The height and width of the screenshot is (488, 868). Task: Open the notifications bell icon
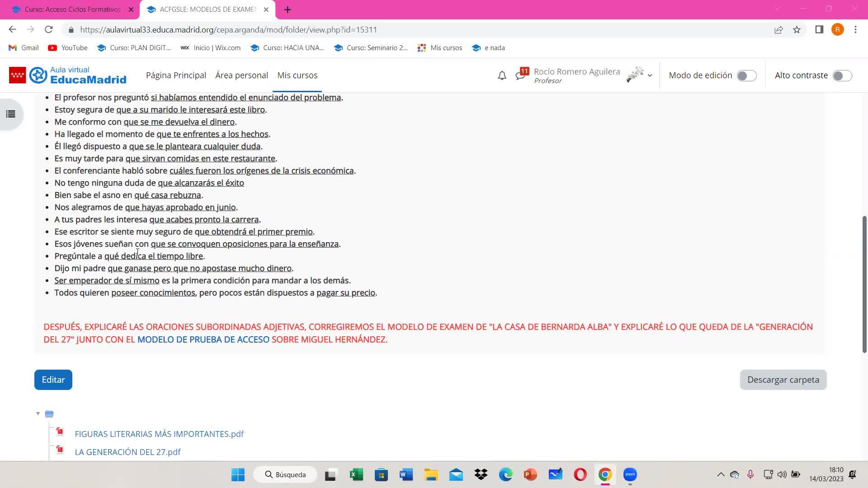502,75
